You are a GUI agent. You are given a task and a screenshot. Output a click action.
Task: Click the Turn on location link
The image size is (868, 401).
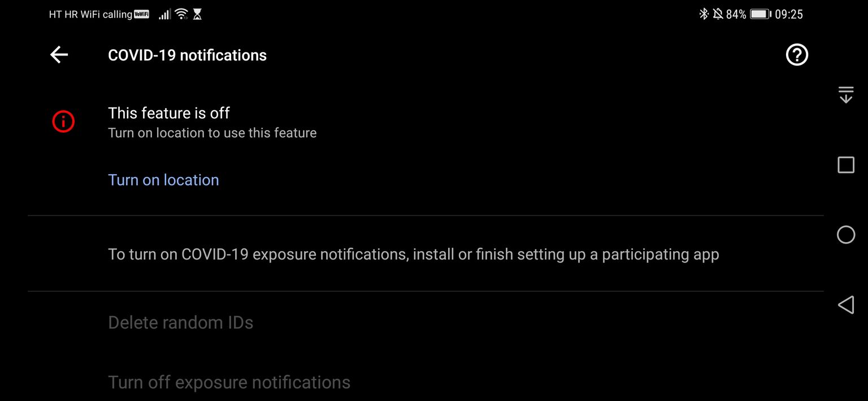coord(163,180)
